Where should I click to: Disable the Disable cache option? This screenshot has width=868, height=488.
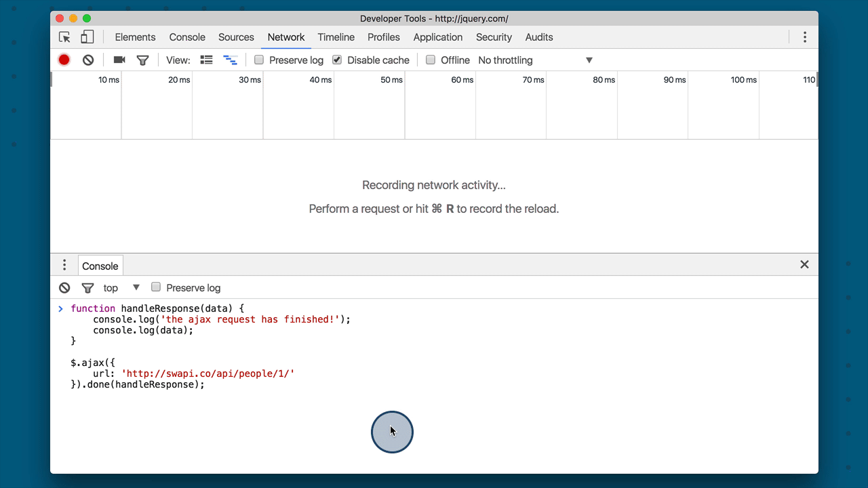tap(337, 60)
